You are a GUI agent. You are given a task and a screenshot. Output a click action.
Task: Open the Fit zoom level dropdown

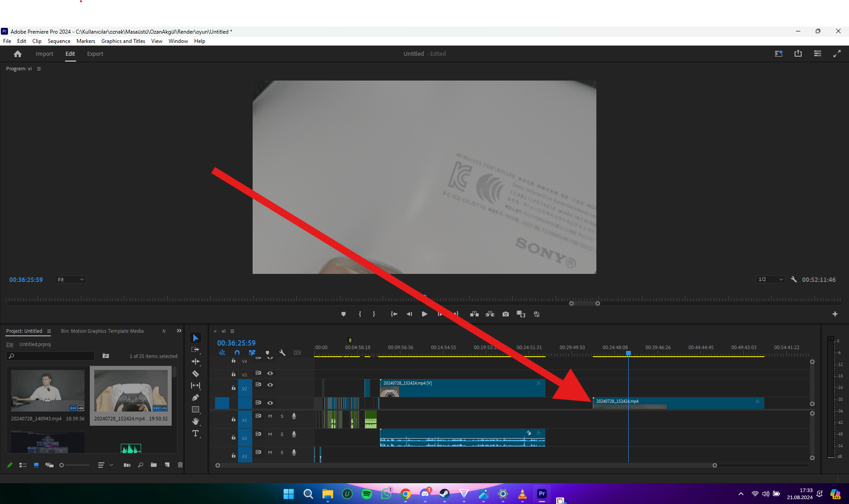click(70, 280)
